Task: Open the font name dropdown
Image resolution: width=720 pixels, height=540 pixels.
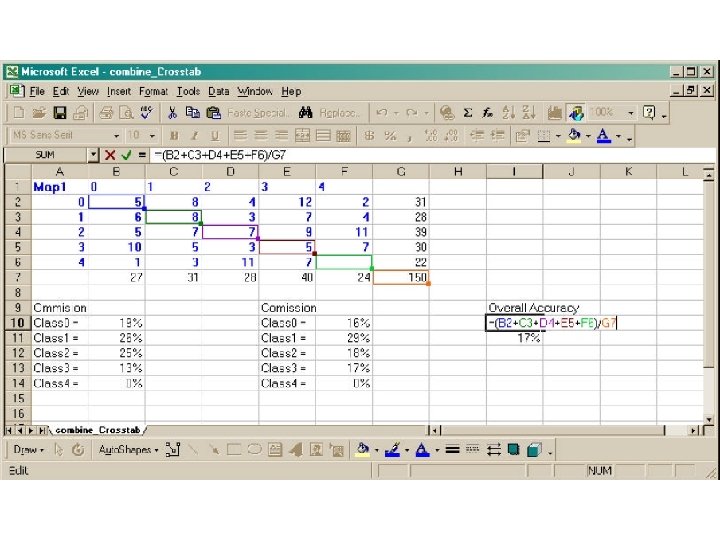Action: [x=116, y=135]
